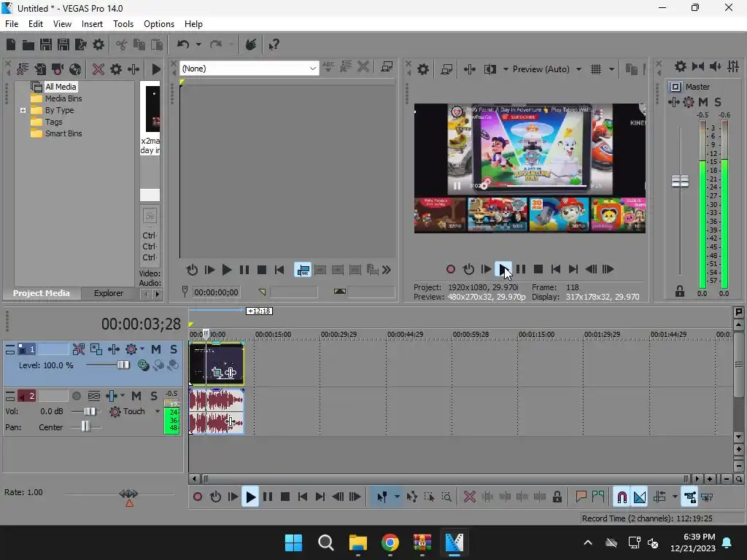The width and height of the screenshot is (747, 560).
Task: Pause playback in timeline transport bar
Action: click(268, 497)
